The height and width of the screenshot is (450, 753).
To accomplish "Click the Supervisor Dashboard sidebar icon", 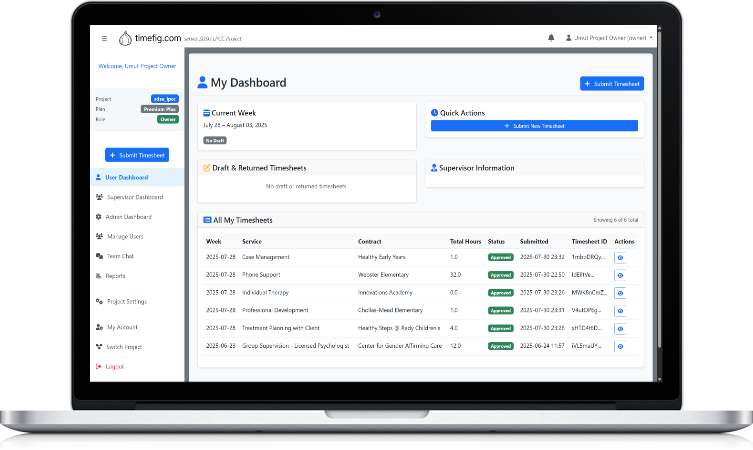I will (98, 197).
